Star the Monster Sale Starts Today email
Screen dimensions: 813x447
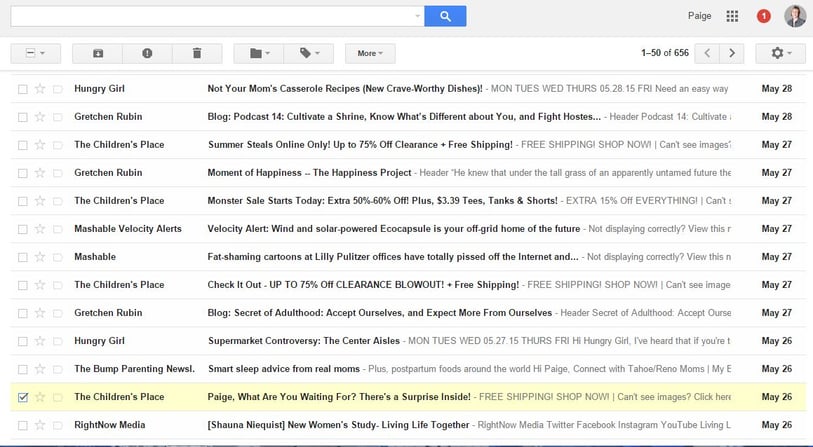tap(40, 201)
